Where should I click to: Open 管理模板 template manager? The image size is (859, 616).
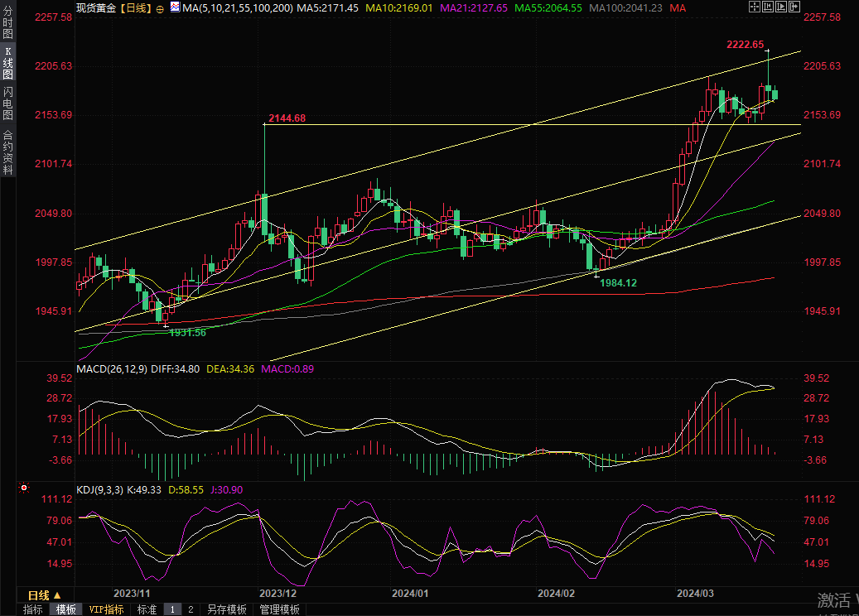point(279,609)
